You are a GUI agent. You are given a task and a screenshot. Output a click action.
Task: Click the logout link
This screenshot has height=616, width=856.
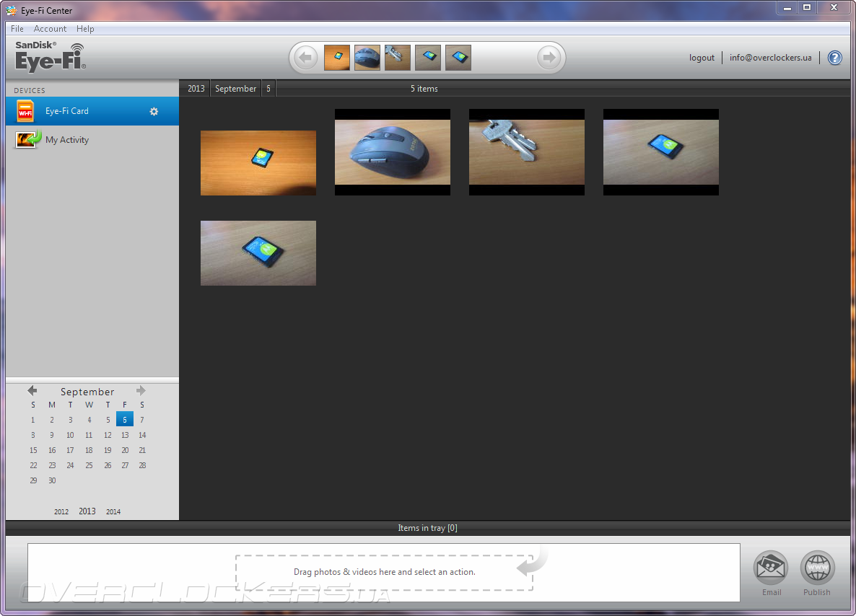click(x=702, y=57)
